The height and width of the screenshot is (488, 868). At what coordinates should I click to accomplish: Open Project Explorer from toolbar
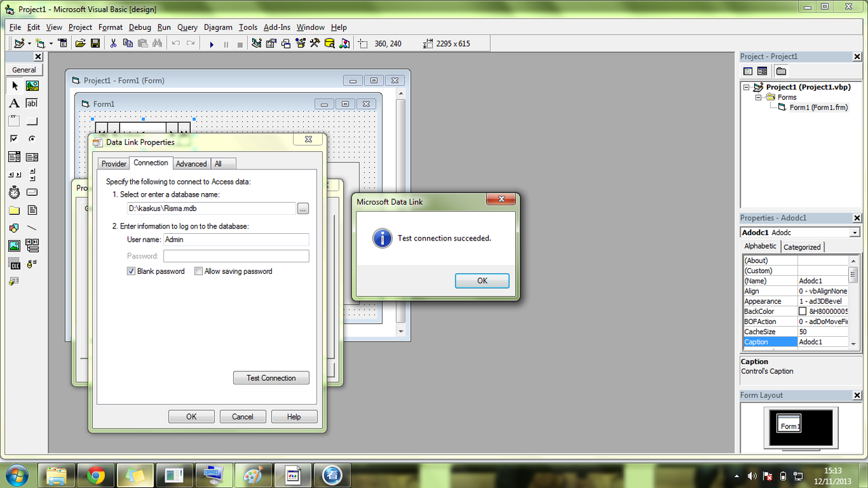(256, 43)
